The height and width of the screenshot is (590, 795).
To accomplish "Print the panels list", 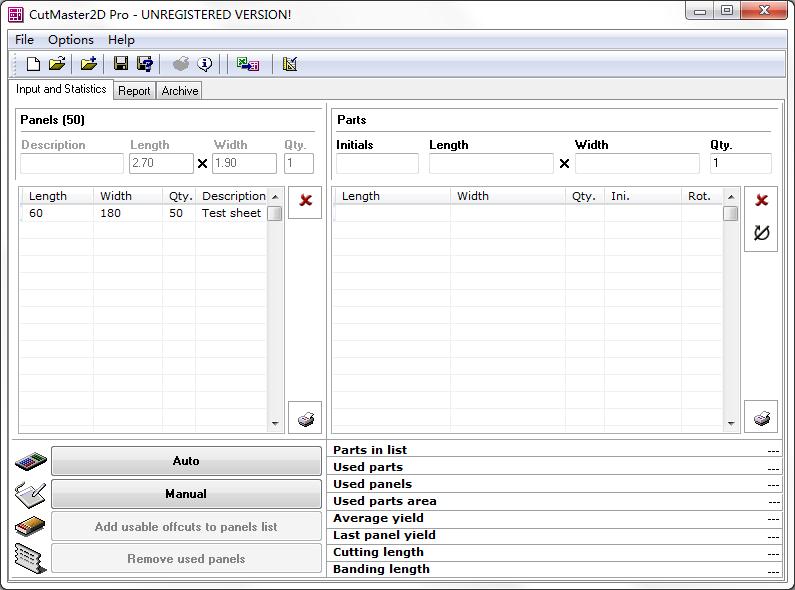I will tap(305, 418).
